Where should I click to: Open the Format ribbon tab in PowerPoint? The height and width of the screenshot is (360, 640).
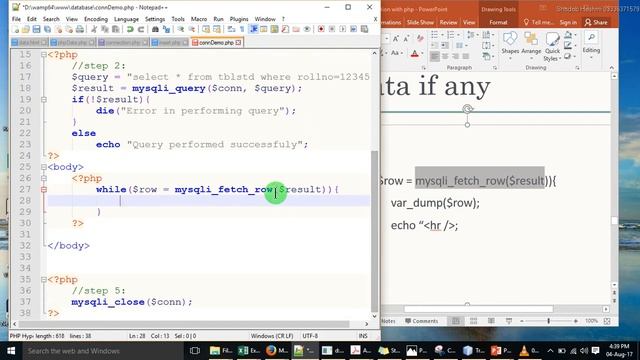click(x=498, y=22)
